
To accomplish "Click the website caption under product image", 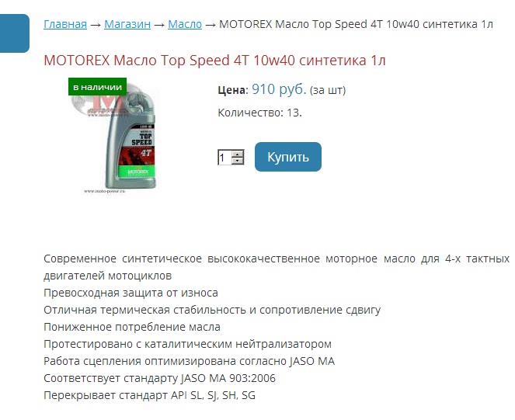I will (104, 191).
